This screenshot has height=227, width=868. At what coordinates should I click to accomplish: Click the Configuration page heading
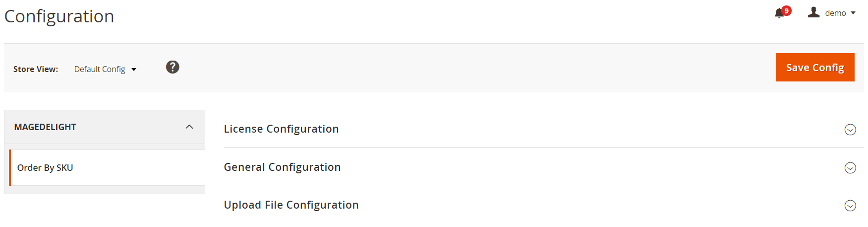click(59, 16)
